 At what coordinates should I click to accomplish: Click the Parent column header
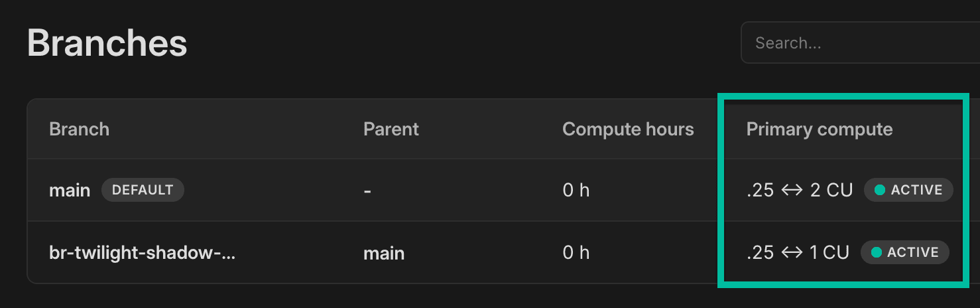point(391,129)
